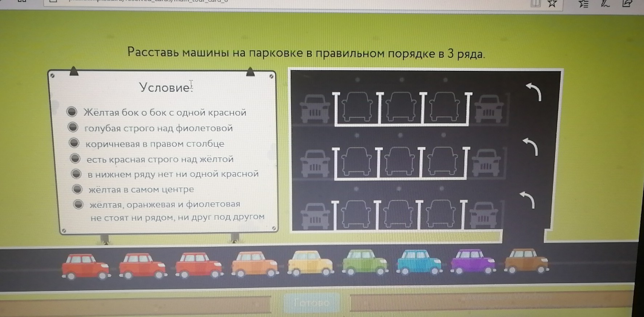Click bullet beside 'коричневая в правом столбце'
Viewport: 644px width, 317px height.
74,143
